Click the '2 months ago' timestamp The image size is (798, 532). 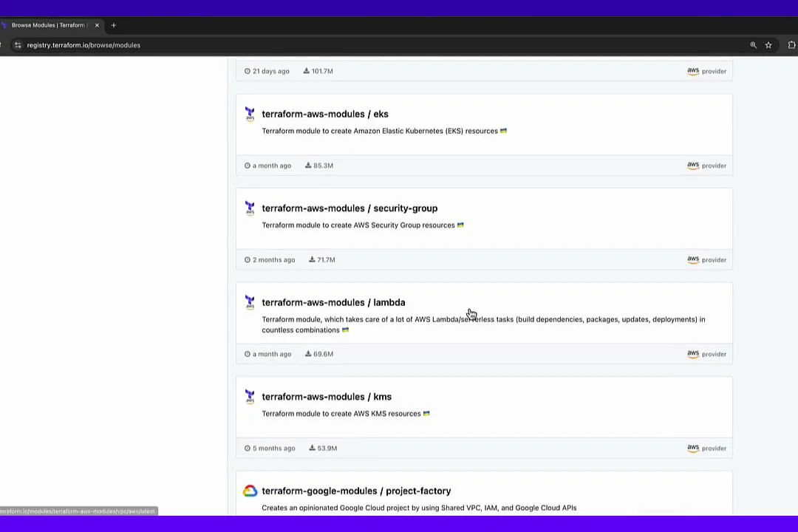coord(274,259)
